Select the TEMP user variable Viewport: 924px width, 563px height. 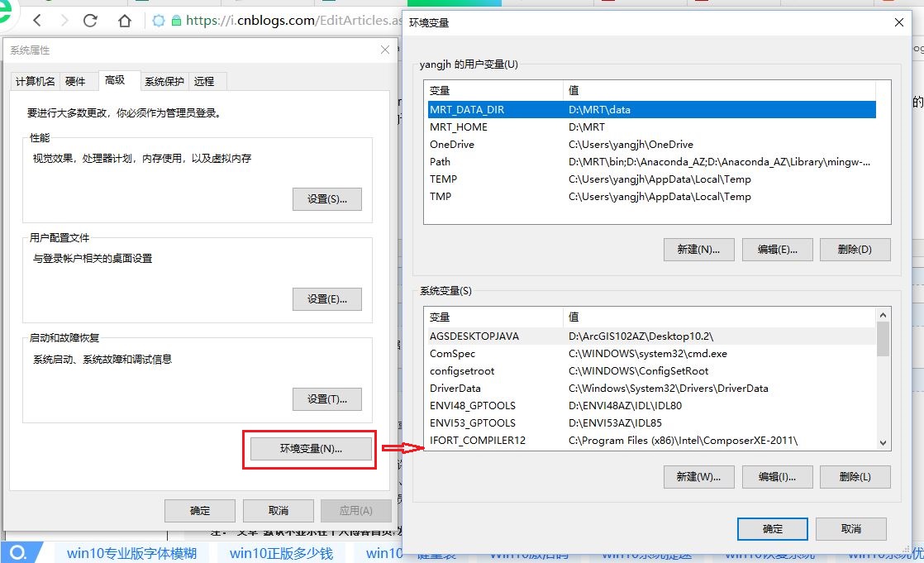click(x=652, y=179)
